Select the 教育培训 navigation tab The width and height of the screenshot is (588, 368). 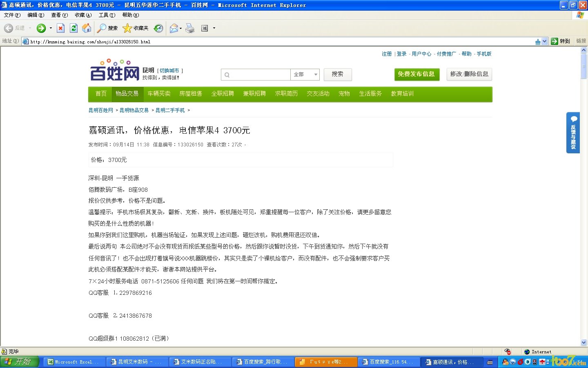402,94
